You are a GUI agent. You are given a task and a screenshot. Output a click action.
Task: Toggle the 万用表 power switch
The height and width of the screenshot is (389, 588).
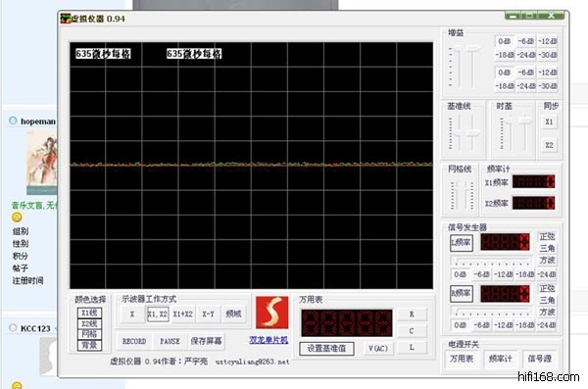(x=462, y=359)
